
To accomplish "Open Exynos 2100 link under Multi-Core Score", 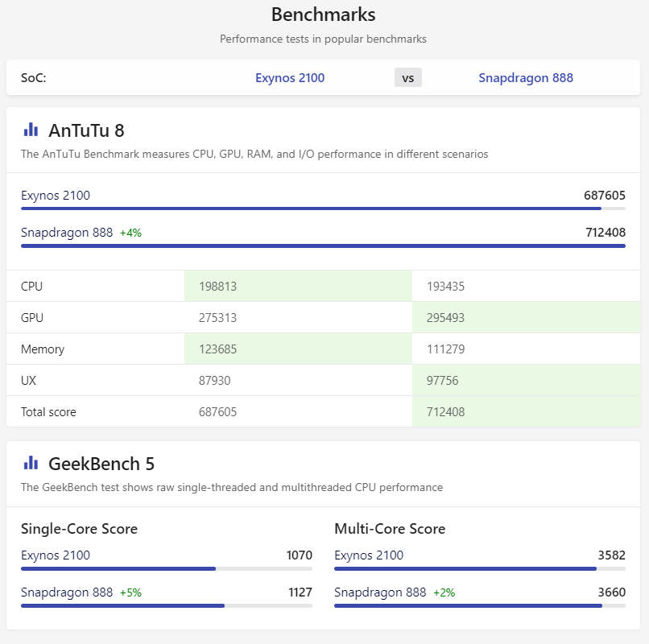I will point(369,555).
